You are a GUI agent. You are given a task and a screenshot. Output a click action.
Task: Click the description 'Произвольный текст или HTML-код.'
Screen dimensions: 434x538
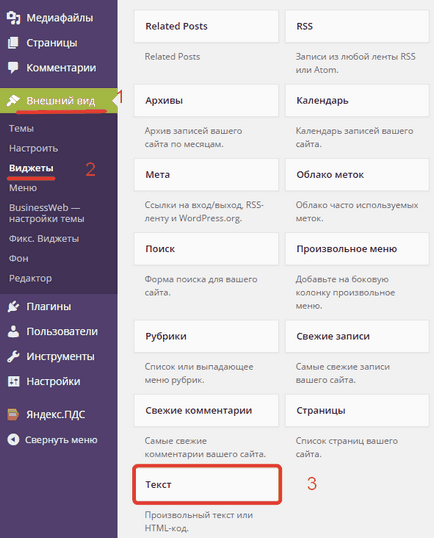(199, 521)
